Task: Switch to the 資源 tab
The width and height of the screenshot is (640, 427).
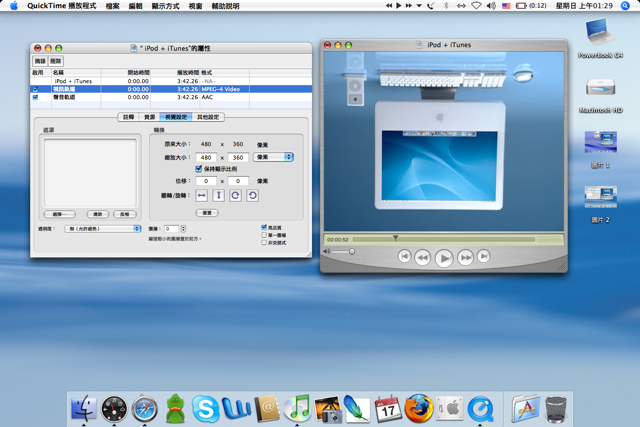Action: tap(149, 117)
